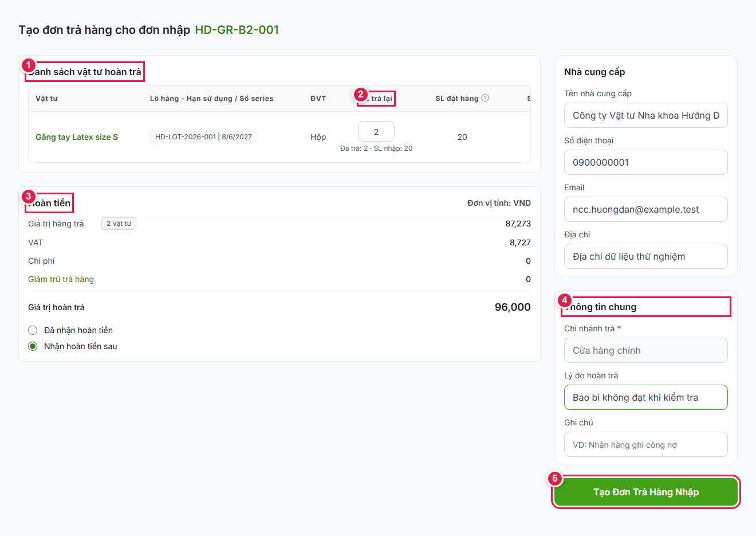Open the HD-GR-B2-001 order link
756x536 pixels.
coord(237,30)
